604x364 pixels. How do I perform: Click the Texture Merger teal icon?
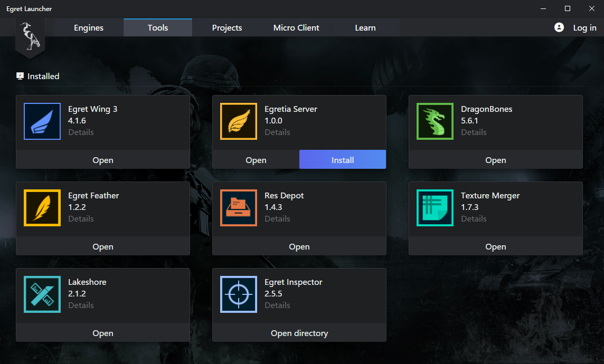click(435, 208)
